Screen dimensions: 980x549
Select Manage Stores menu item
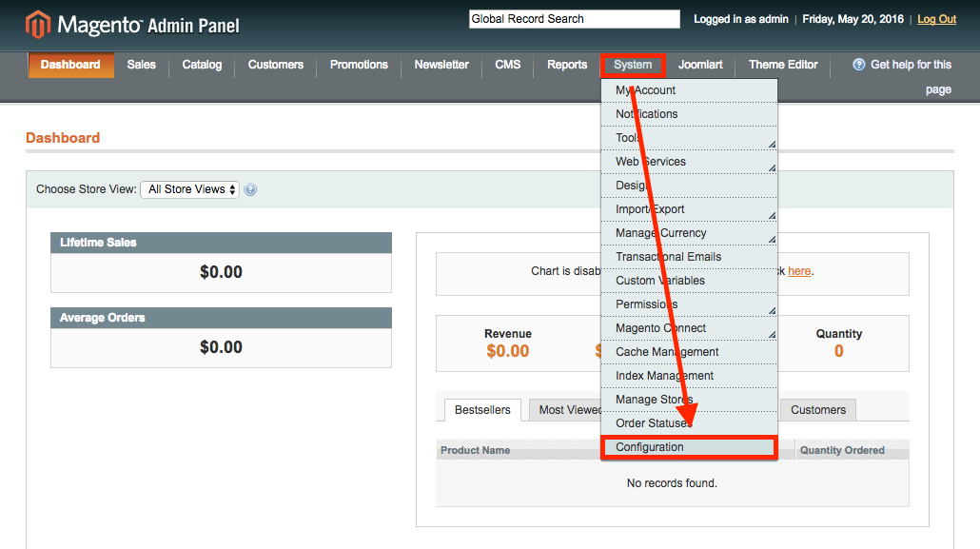coord(689,400)
